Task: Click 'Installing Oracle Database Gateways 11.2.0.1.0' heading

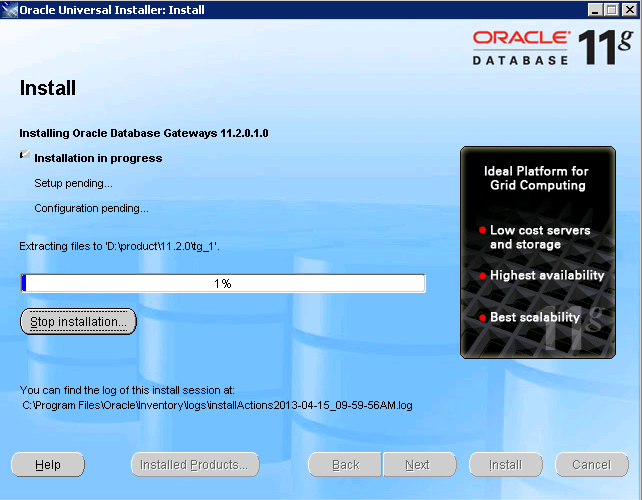Action: 144,133
